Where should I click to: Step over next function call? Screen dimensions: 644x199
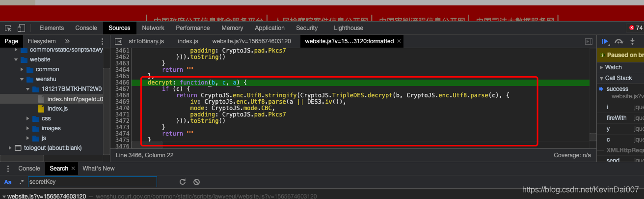619,41
